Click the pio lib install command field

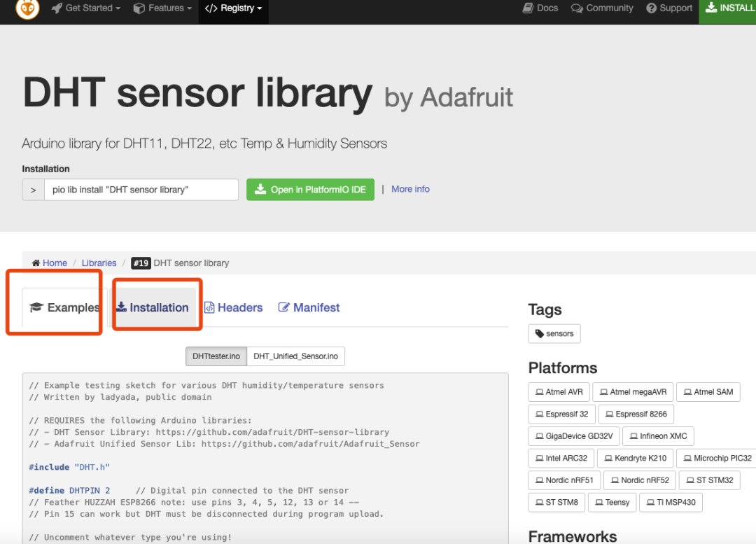pyautogui.click(x=141, y=190)
